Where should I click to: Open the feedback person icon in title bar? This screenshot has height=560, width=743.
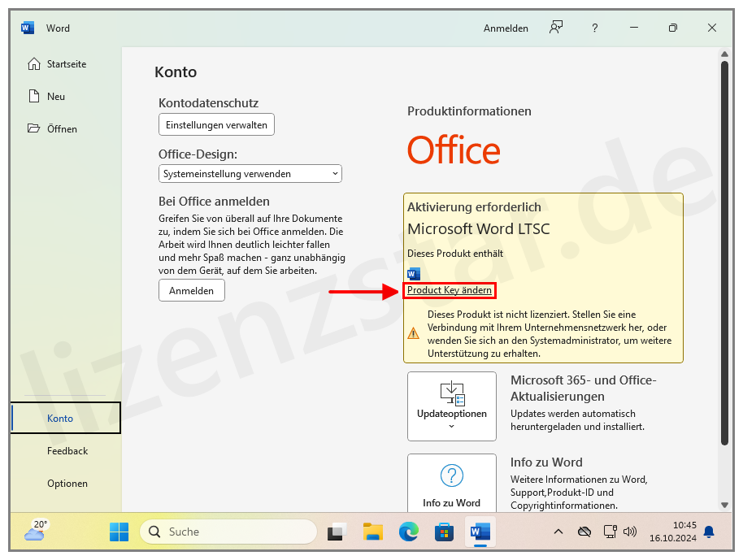pyautogui.click(x=556, y=28)
